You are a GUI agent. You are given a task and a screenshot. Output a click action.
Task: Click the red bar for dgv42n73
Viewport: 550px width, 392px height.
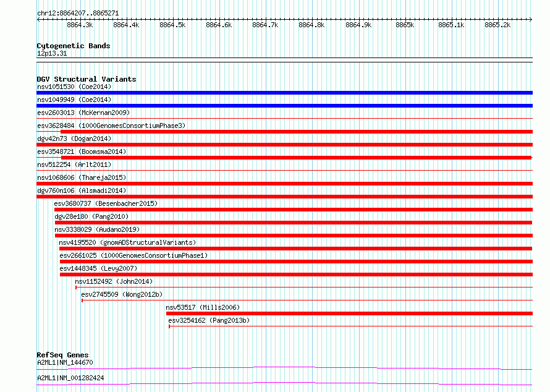click(x=284, y=145)
